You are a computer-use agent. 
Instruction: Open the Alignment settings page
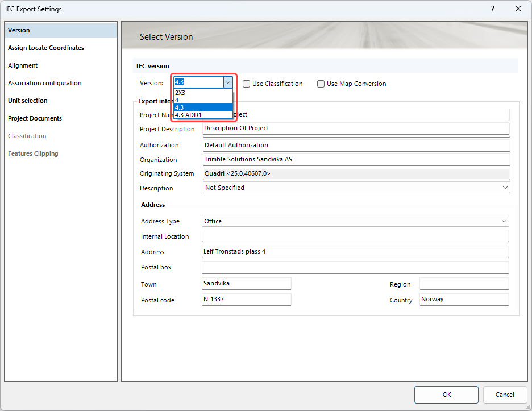(61, 65)
